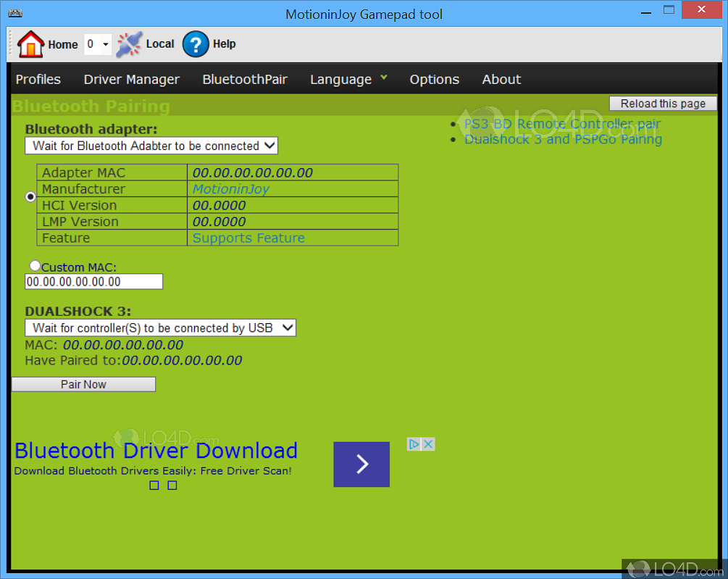
Task: Open the Profiles tab
Action: click(x=38, y=80)
